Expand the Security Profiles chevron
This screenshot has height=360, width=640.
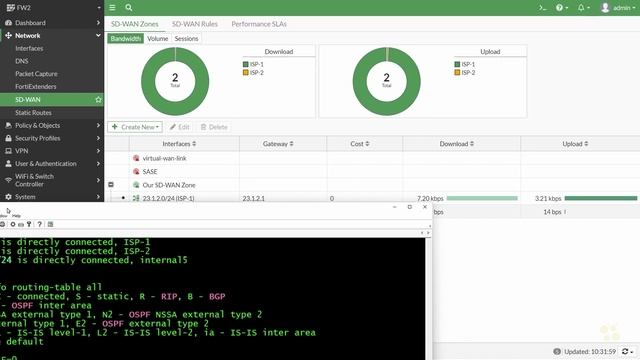tap(98, 138)
